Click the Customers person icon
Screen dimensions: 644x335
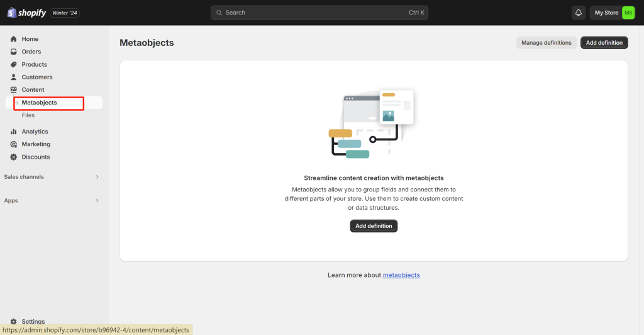14,77
